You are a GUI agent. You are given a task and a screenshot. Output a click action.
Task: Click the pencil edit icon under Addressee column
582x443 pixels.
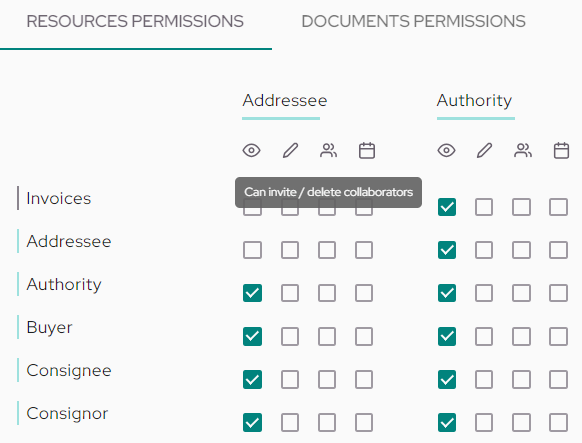pos(290,151)
